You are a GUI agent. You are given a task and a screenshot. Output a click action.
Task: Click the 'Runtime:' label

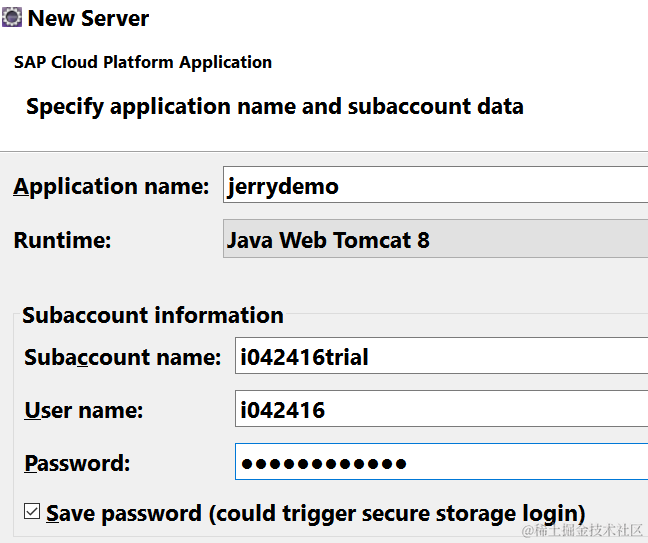(62, 240)
